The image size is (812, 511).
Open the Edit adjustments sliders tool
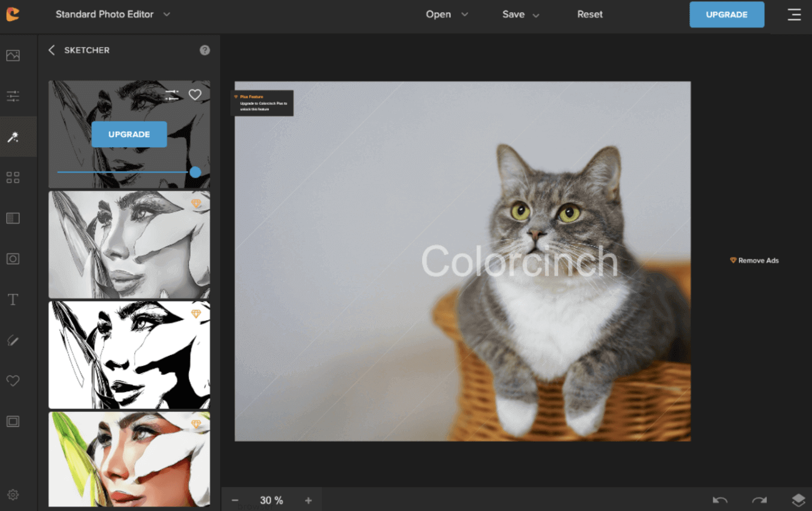(x=13, y=96)
